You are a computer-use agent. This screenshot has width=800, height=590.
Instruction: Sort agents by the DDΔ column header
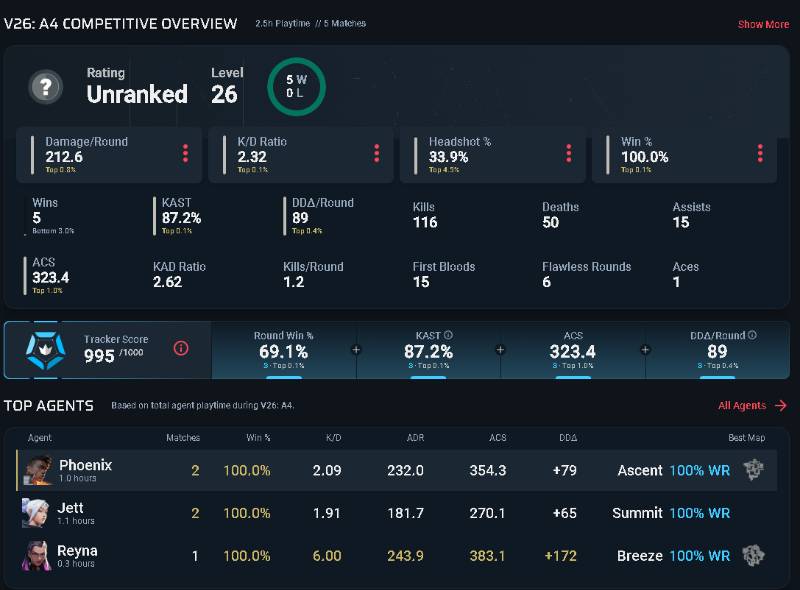(x=568, y=438)
